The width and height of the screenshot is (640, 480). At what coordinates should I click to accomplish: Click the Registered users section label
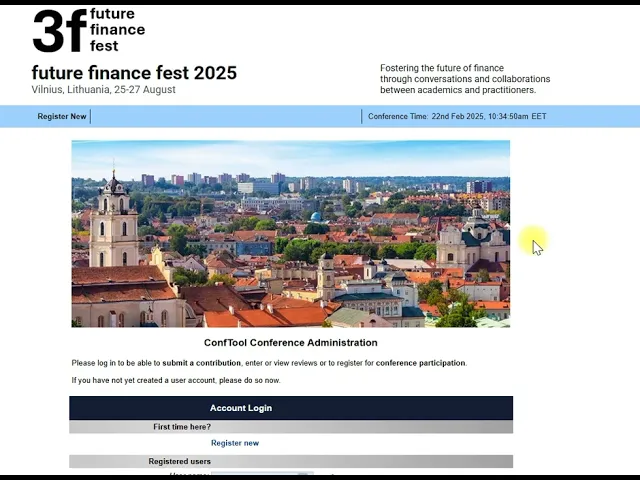180,461
